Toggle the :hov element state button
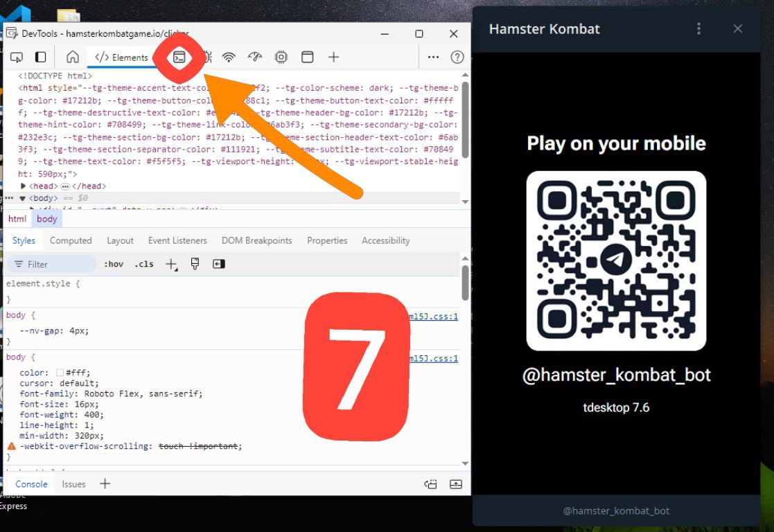774x532 pixels. click(x=114, y=264)
